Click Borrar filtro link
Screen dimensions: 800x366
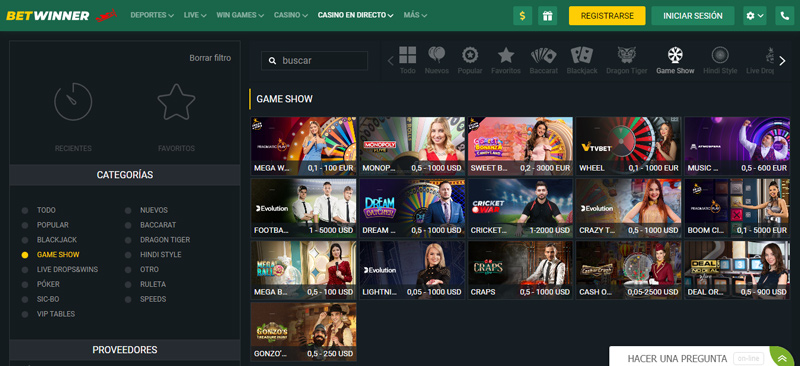pos(210,58)
